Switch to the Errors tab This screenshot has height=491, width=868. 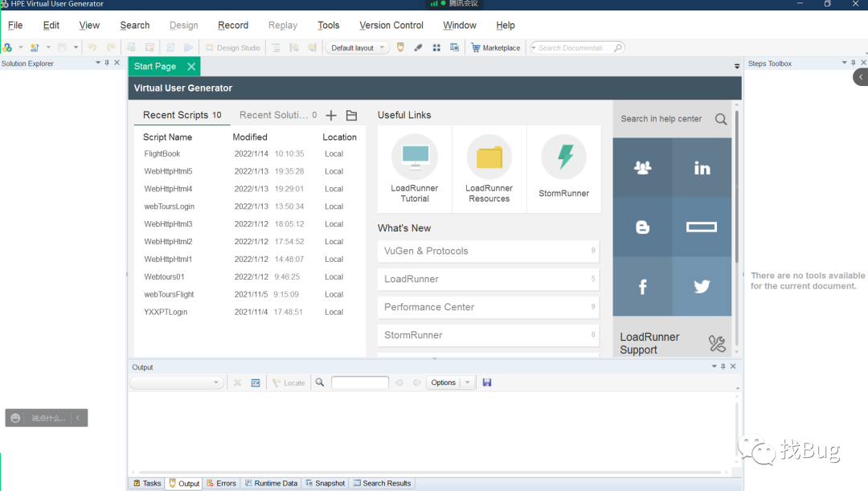222,483
